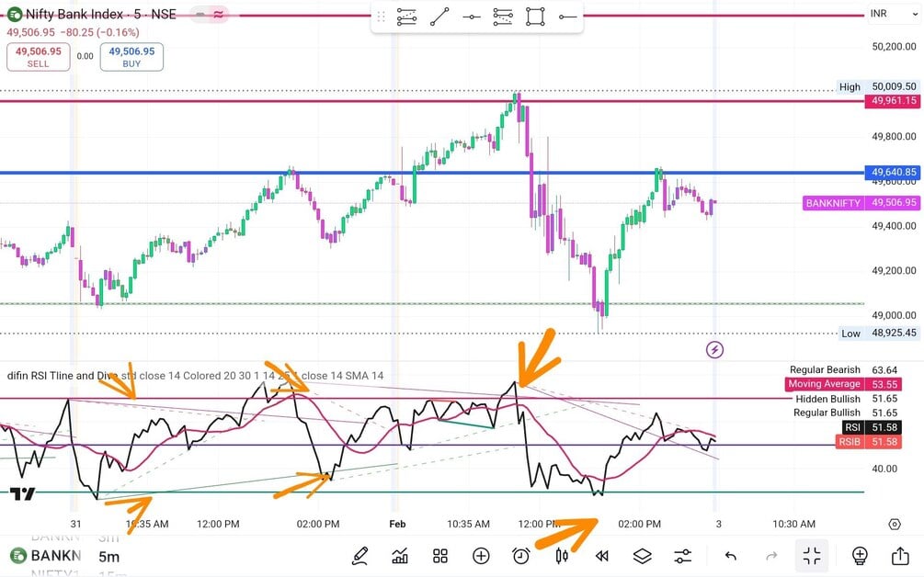924x577 pixels.
Task: Open the difin RSI Tline indicator legend
Action: [195, 376]
